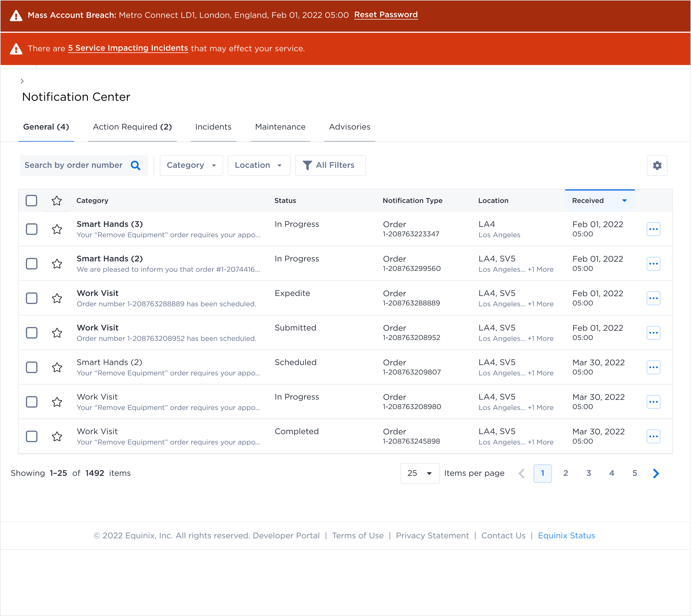Screen dimensions: 691x616
Task: Switch to the Incidents tab
Action: point(213,127)
